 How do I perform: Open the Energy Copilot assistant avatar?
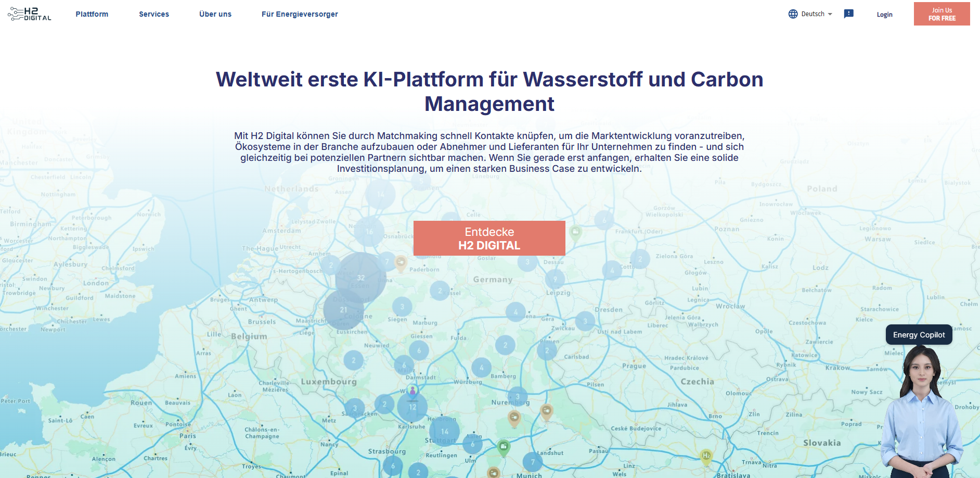[x=922, y=411]
